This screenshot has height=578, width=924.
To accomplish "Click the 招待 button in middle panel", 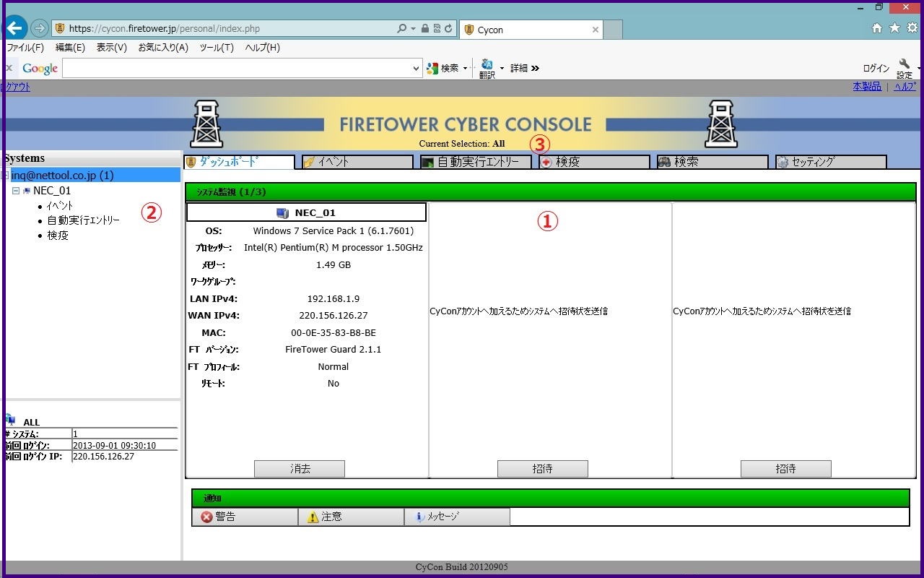I will point(542,469).
